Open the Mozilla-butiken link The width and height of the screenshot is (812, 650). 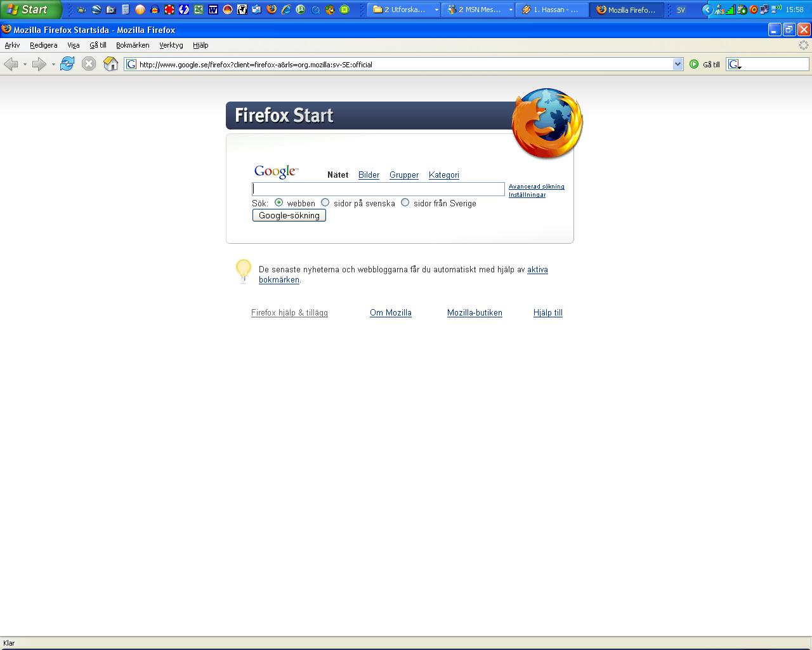click(475, 312)
